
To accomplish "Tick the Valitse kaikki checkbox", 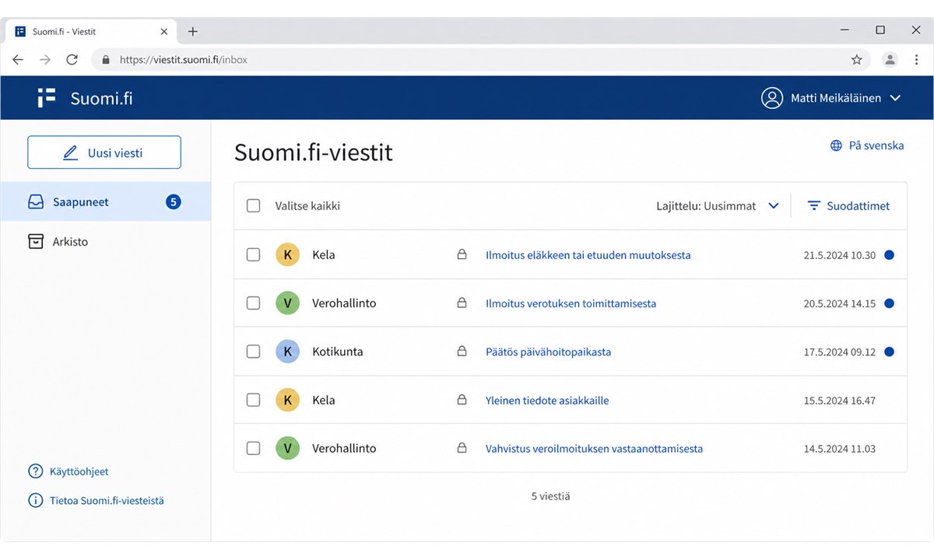I will pyautogui.click(x=253, y=206).
